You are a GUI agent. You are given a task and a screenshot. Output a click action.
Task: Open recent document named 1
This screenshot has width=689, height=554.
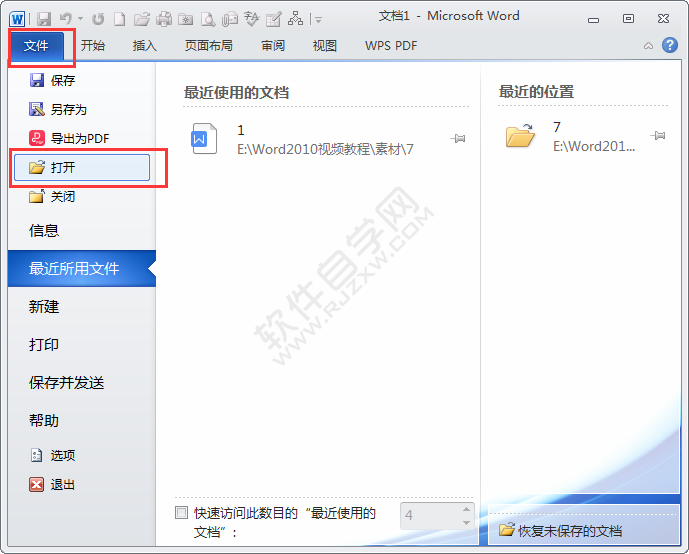click(x=241, y=130)
